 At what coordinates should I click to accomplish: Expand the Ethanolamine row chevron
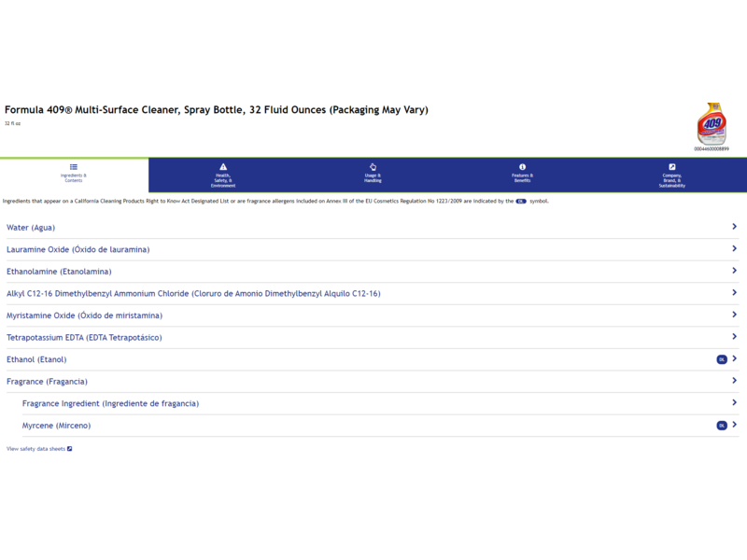pos(735,271)
